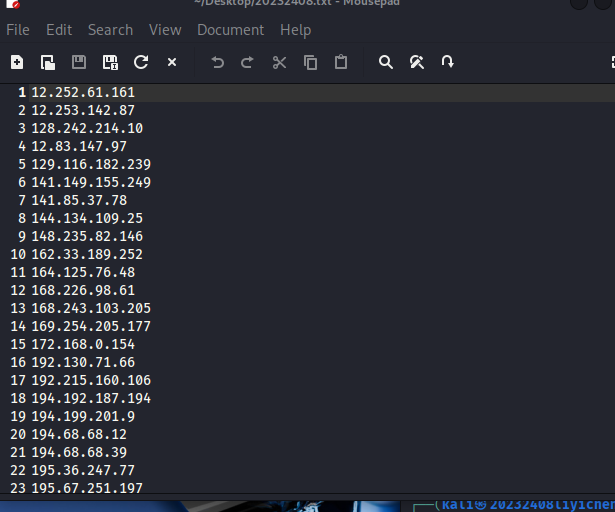
Task: Click line 22 text 195.36.247.77
Action: [83, 470]
